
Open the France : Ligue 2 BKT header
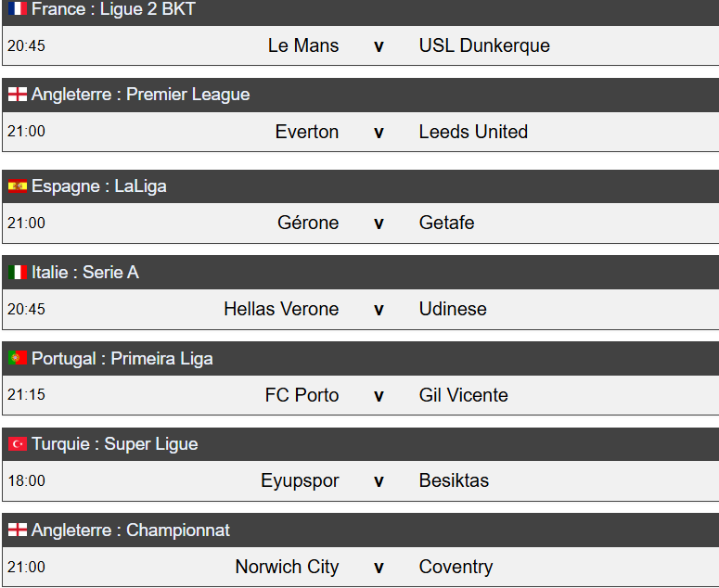(113, 9)
